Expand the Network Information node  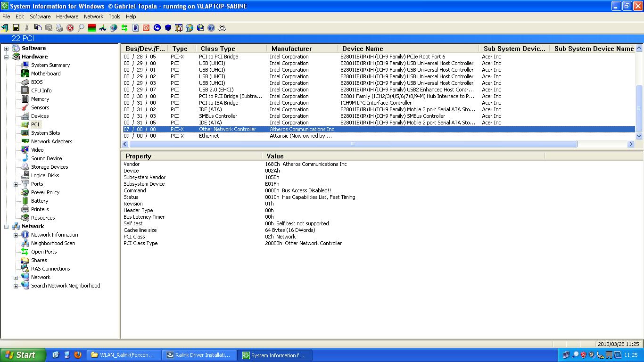click(x=16, y=235)
